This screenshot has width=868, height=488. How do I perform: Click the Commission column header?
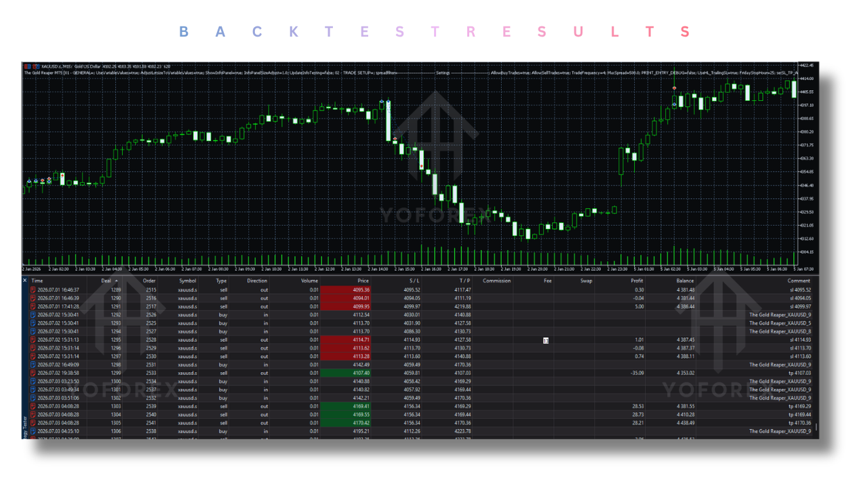pyautogui.click(x=496, y=281)
